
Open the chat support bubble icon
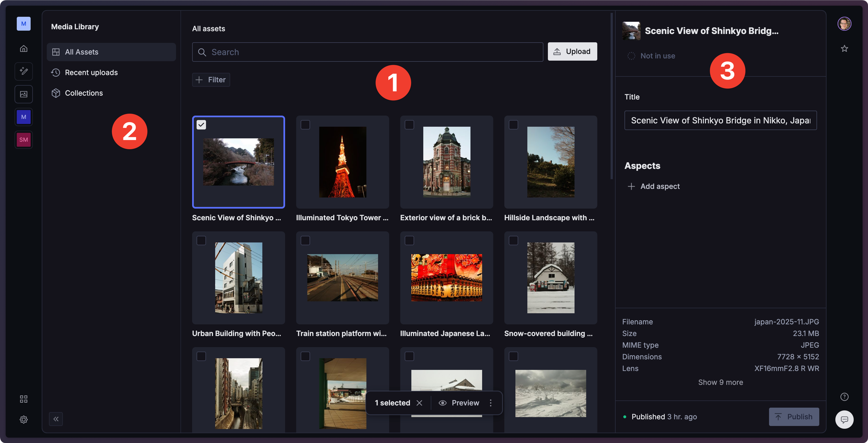pyautogui.click(x=844, y=419)
